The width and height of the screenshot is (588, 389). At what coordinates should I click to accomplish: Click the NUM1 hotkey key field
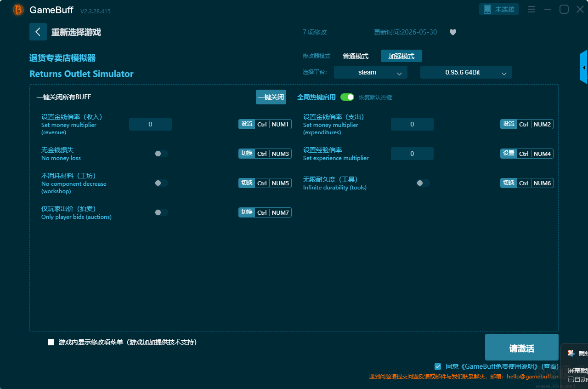[280, 124]
